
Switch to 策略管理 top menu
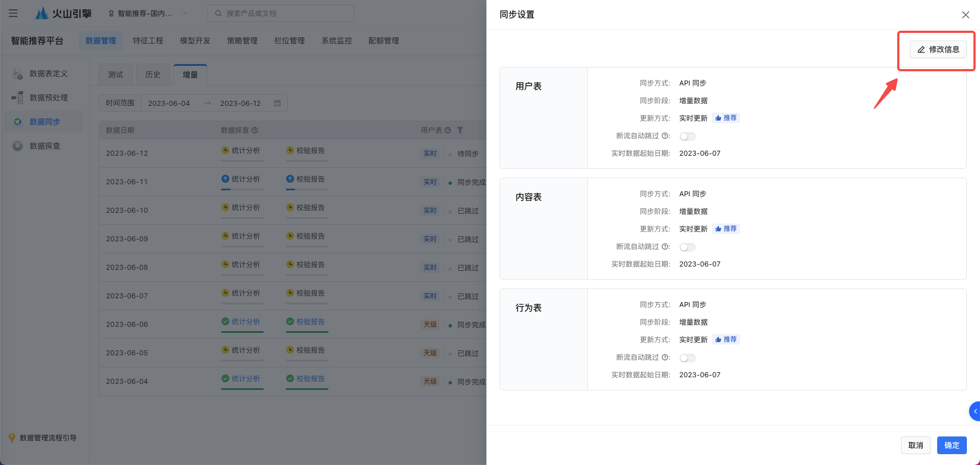coord(242,41)
